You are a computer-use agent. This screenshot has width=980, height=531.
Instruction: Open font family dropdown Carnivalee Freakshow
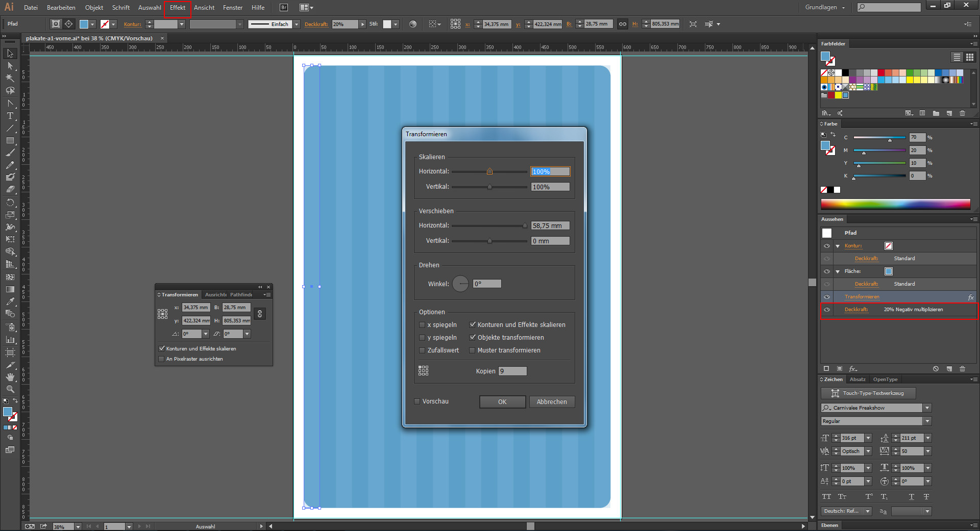point(927,408)
